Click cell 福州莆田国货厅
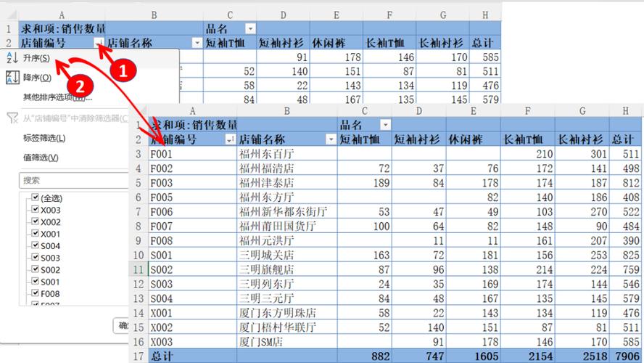 [287, 226]
